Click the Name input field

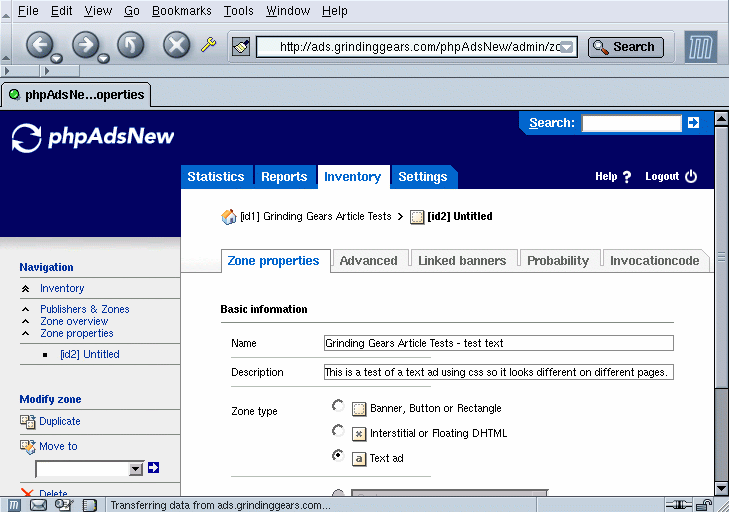(x=498, y=343)
